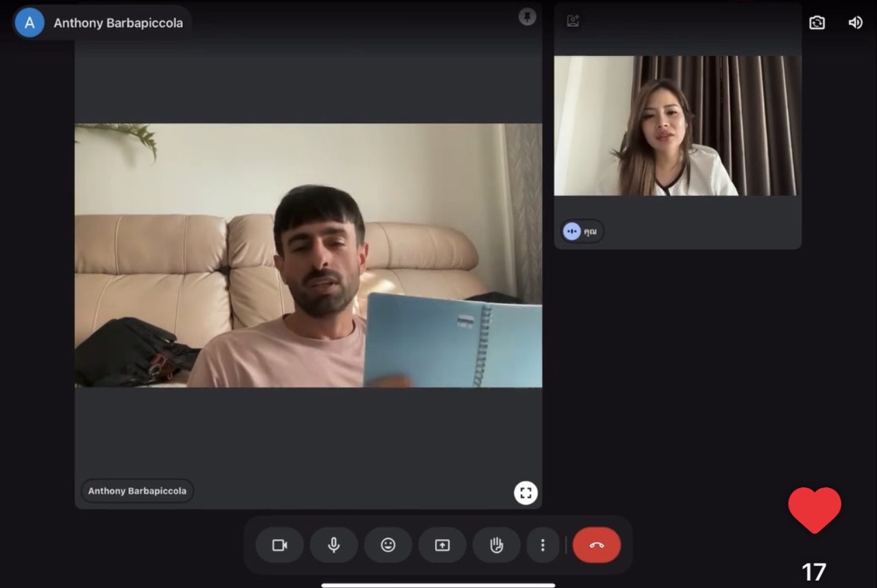Open the three-dot more options menu
The image size is (877, 588).
[x=543, y=545]
